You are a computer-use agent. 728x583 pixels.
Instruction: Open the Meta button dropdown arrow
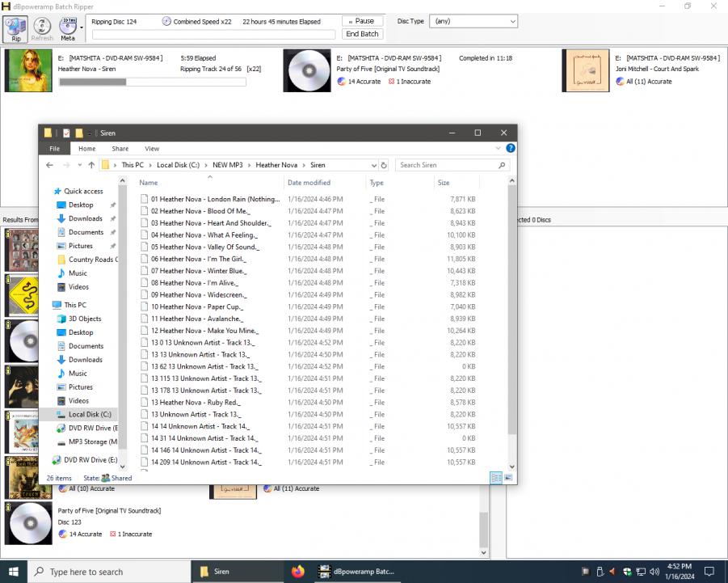pyautogui.click(x=82, y=27)
